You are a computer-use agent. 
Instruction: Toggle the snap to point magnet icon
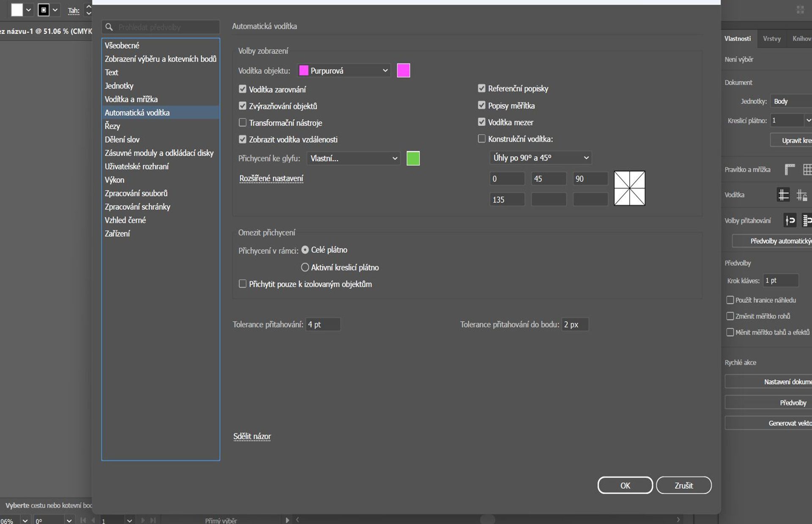tap(790, 220)
